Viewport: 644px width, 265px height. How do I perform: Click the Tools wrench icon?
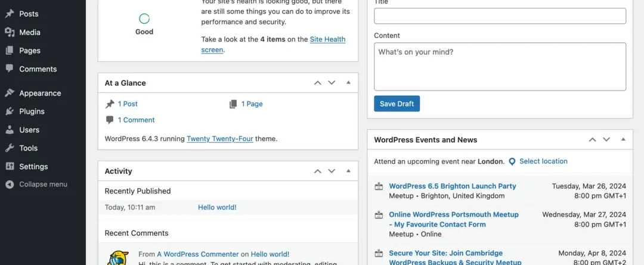click(10, 148)
